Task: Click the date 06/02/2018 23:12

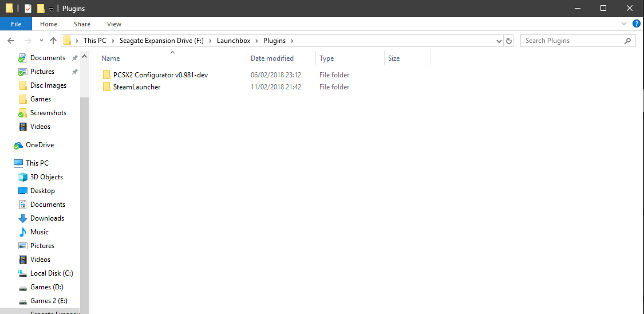Action: 276,75
